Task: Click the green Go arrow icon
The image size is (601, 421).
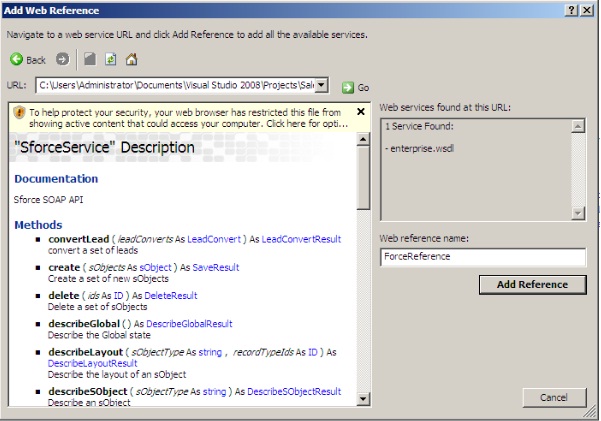Action: pos(348,87)
